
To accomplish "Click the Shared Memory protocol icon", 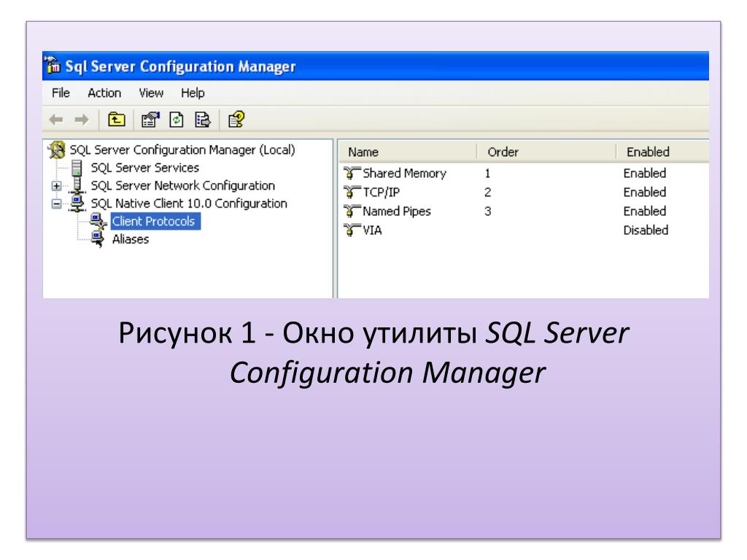I will coord(352,173).
